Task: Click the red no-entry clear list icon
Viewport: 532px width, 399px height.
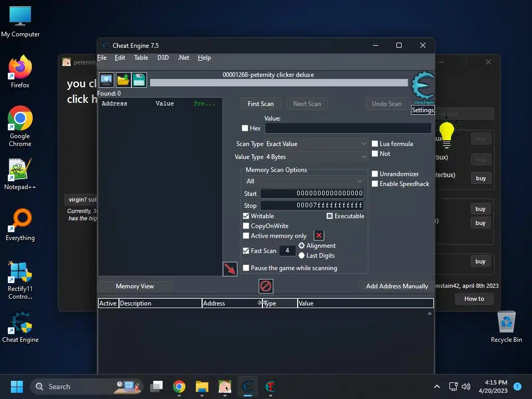Action: (x=265, y=286)
